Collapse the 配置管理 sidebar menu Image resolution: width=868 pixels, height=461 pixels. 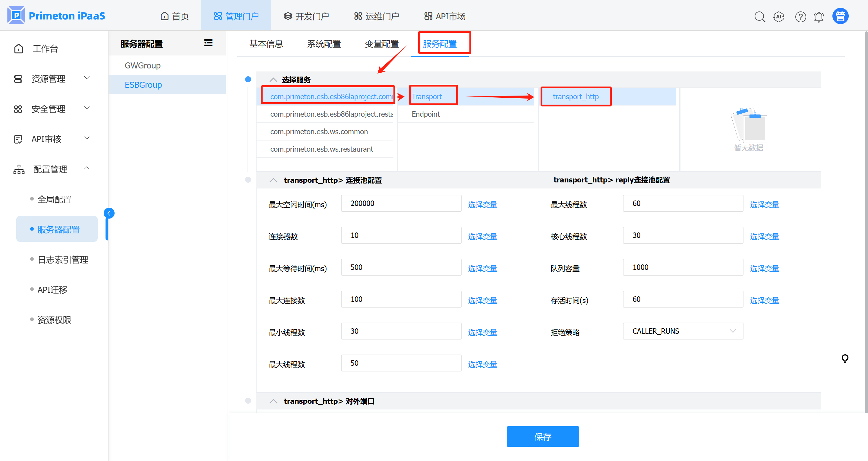click(51, 169)
